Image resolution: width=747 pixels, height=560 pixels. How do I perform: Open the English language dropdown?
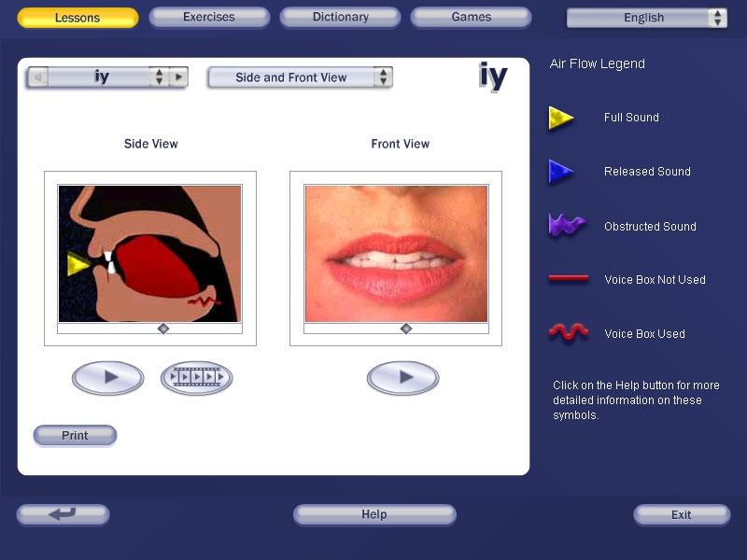[x=716, y=18]
